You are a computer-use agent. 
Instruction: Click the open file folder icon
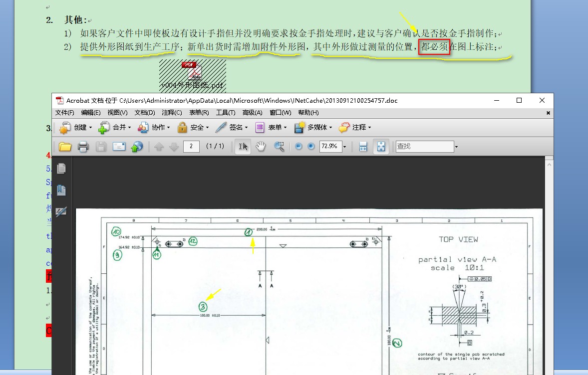tap(65, 147)
